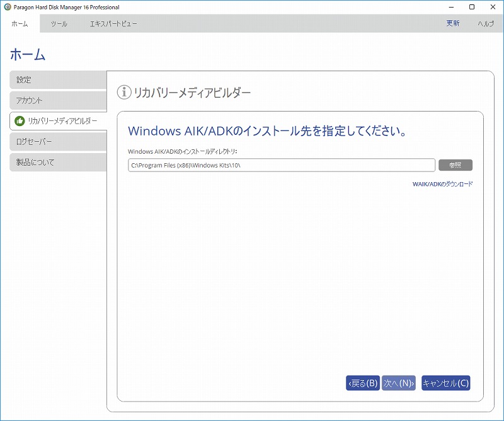Open the ヘルプ menu
The image size is (504, 421).
pyautogui.click(x=486, y=23)
